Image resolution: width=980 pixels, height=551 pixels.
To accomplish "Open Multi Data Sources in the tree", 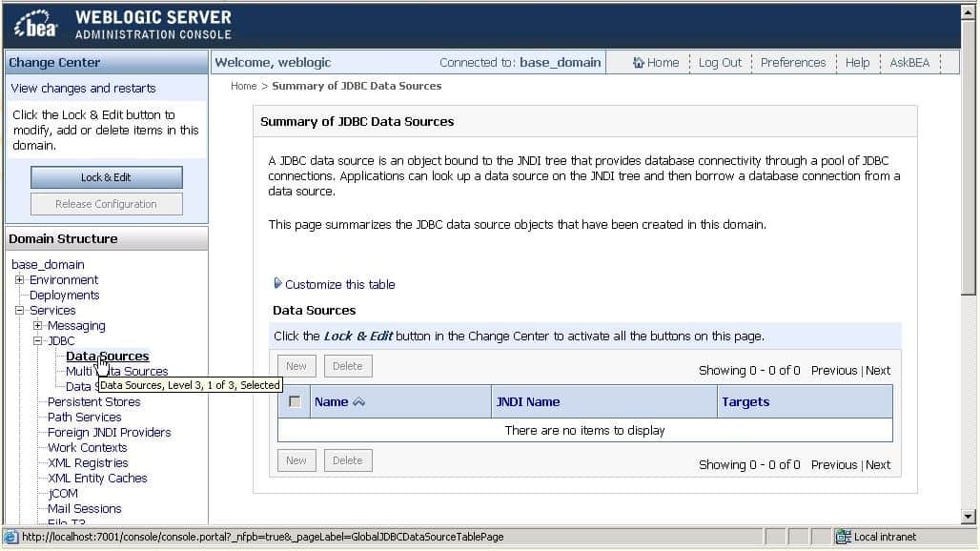I will [117, 371].
